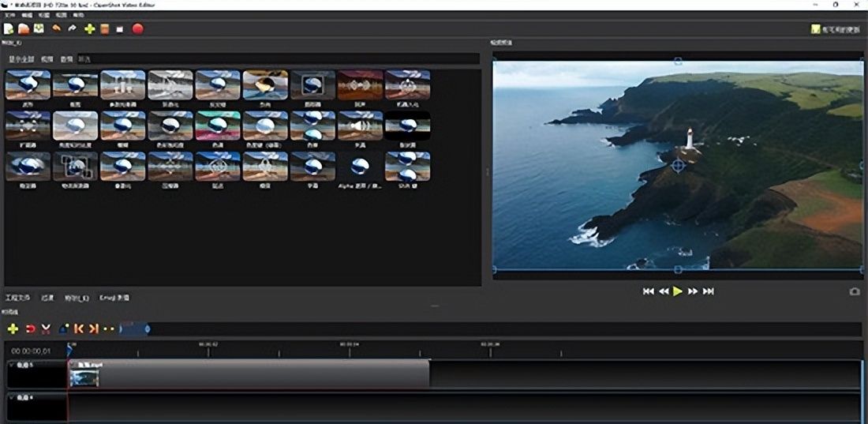Select the red waveform audio effect thumbnail

pos(361,84)
